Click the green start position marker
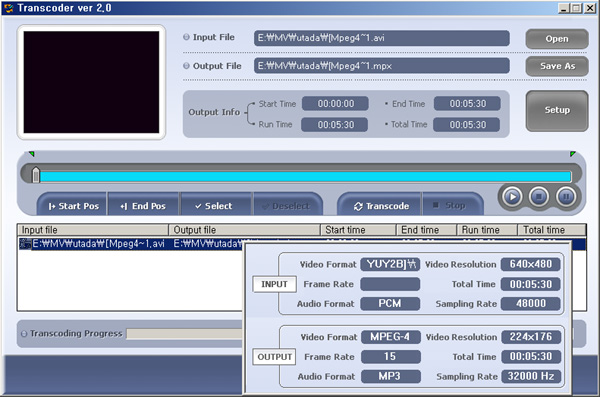This screenshot has height=397, width=600. (32, 154)
